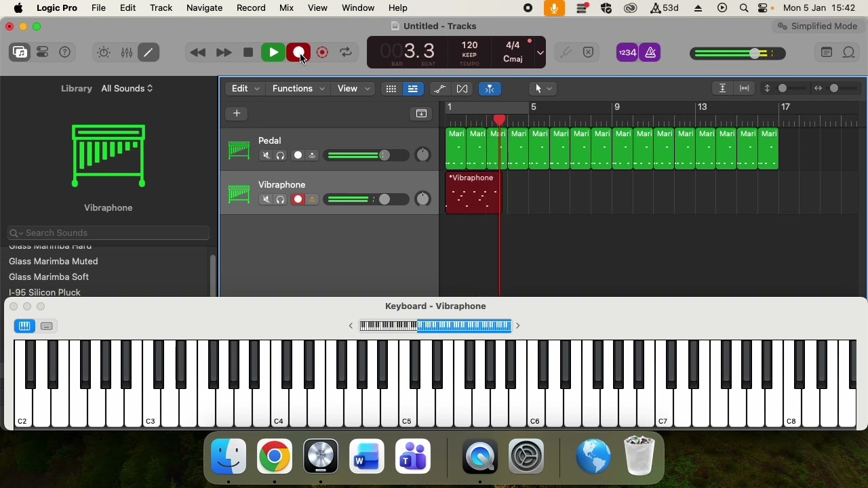
Task: Switch to musical typing keyboard view
Action: (x=47, y=326)
